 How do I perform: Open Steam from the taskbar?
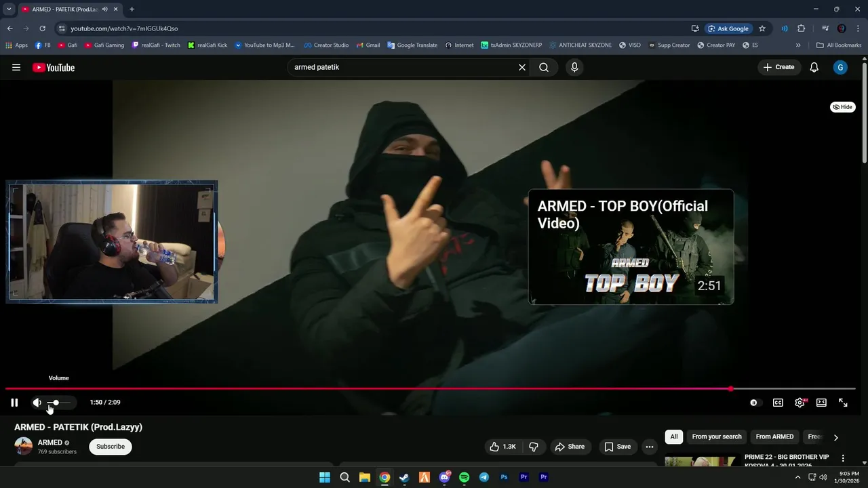pos(404,477)
